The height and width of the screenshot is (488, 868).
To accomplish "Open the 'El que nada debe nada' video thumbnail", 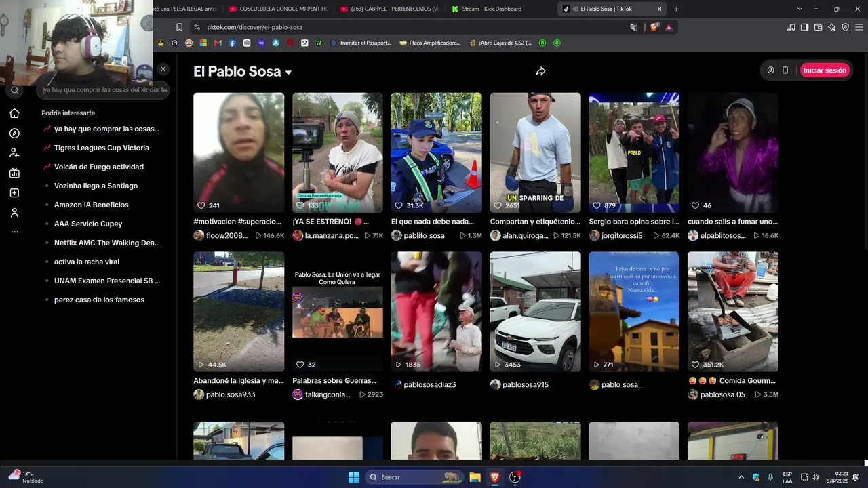I will click(x=437, y=152).
